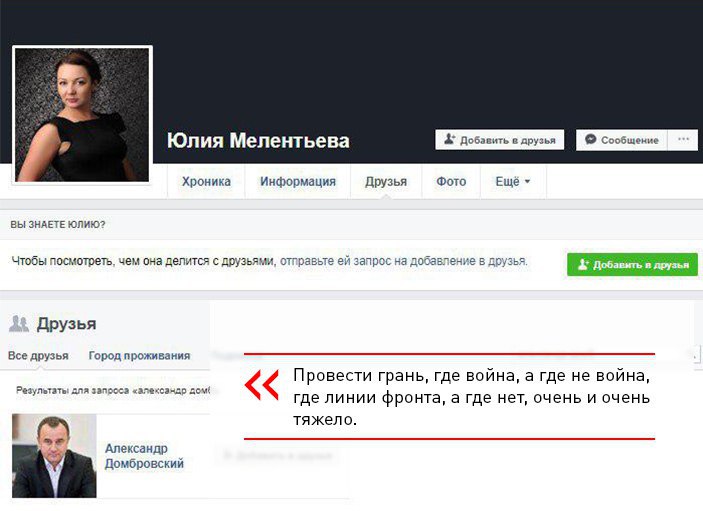Click Юлия Мелентьева's profile picture
Viewport: 703px width, 511px height.
point(82,115)
